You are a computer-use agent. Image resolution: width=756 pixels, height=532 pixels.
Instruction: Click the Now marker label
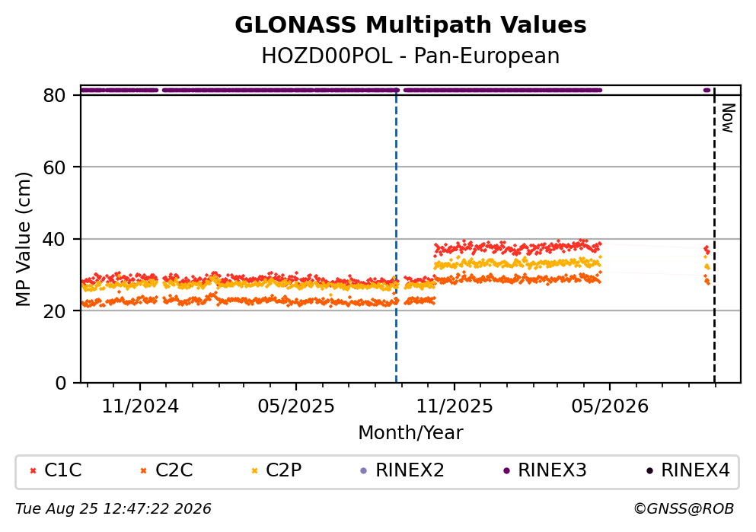pos(728,118)
